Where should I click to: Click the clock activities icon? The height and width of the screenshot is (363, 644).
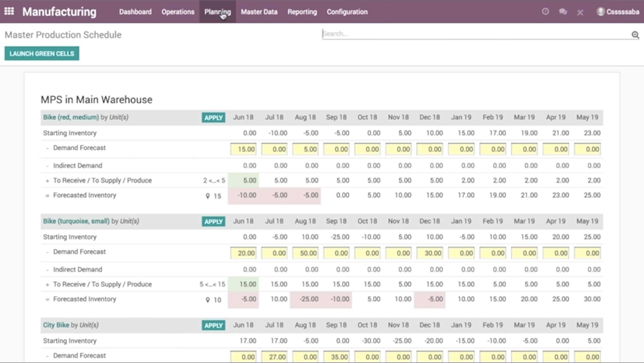pyautogui.click(x=545, y=12)
